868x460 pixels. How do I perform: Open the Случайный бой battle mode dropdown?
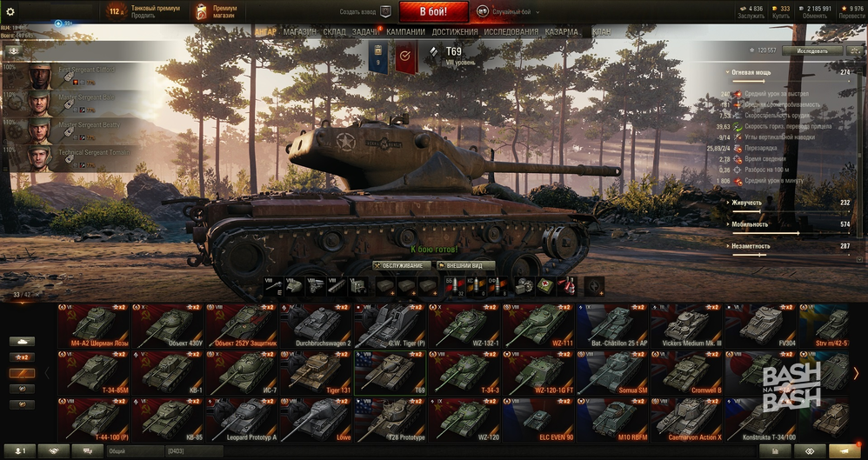coord(508,11)
